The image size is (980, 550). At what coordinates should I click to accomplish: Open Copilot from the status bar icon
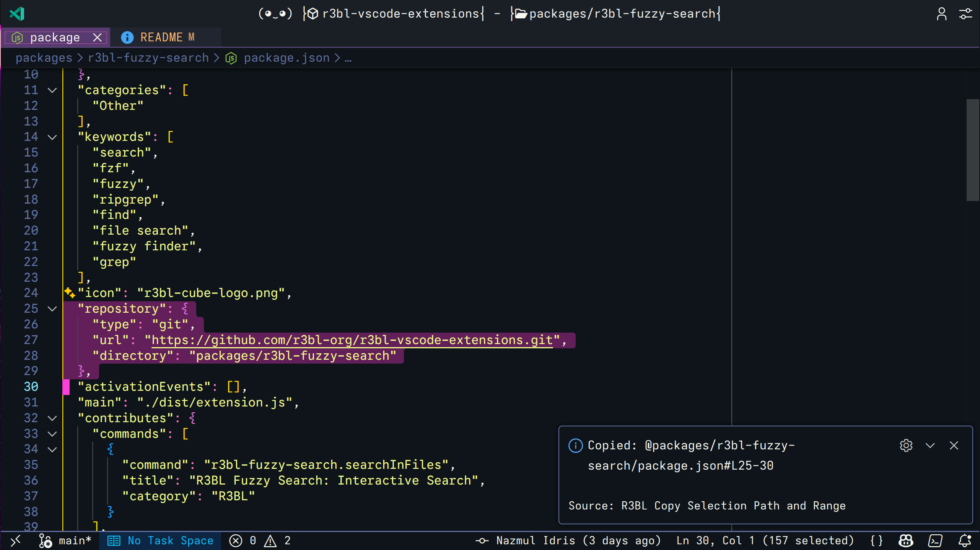[905, 540]
